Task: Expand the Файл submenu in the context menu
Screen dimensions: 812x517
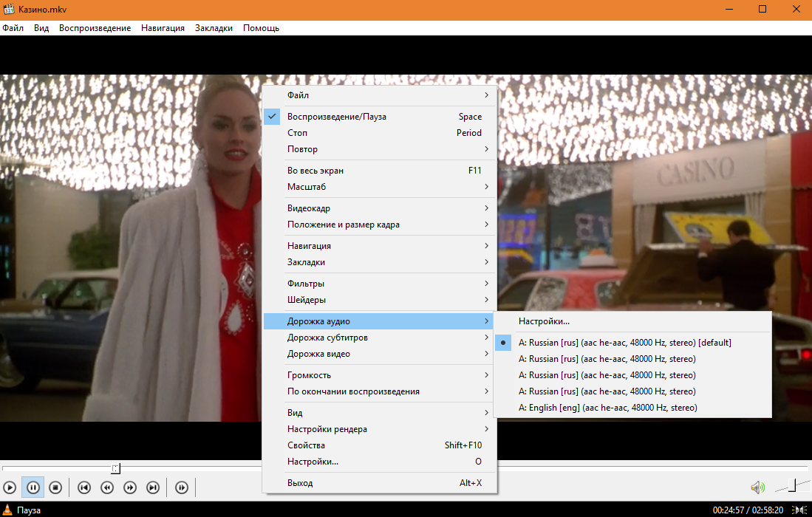Action: 380,95
